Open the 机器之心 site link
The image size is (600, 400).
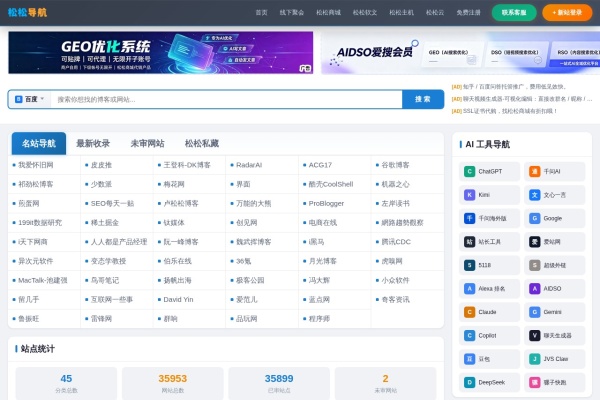[395, 184]
